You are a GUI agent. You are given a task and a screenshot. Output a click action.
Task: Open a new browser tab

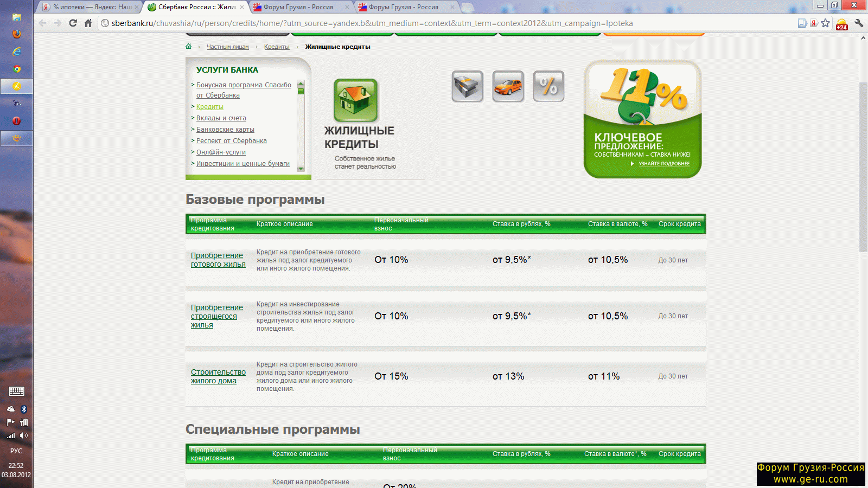coord(468,8)
